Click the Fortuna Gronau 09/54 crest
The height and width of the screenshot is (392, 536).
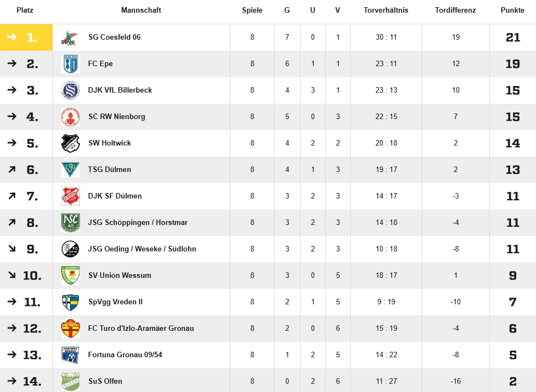click(x=71, y=355)
